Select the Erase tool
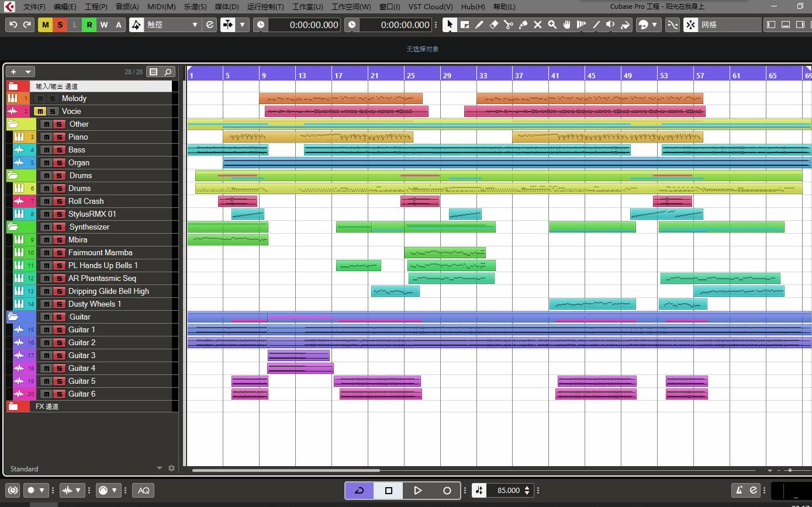 [x=494, y=25]
